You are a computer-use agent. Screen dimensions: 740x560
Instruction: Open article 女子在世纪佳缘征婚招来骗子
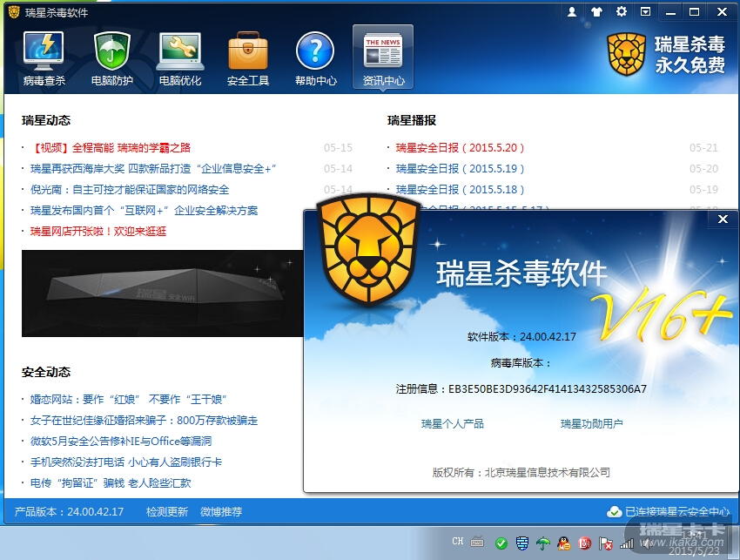click(144, 421)
